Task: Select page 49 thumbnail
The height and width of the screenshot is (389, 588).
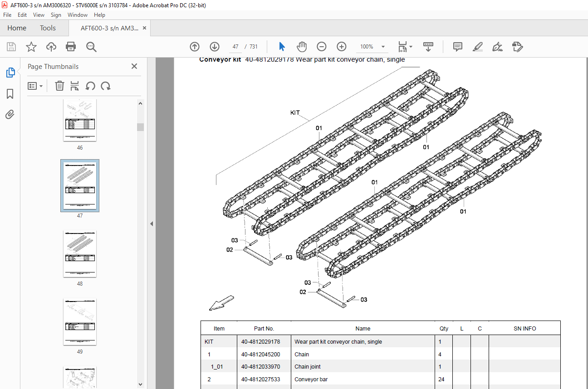Action: tap(80, 322)
